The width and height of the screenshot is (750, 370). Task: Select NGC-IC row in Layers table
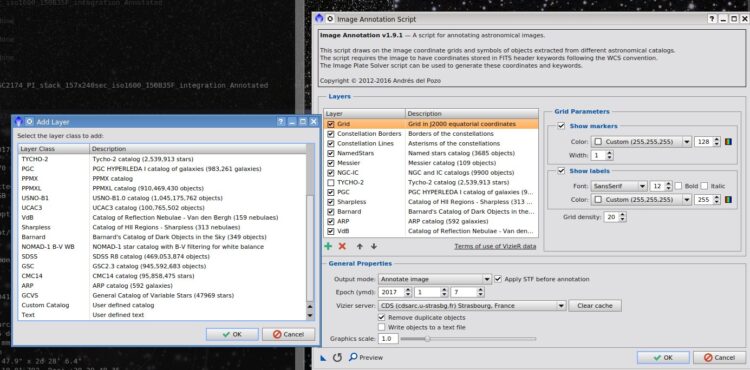pyautogui.click(x=431, y=173)
